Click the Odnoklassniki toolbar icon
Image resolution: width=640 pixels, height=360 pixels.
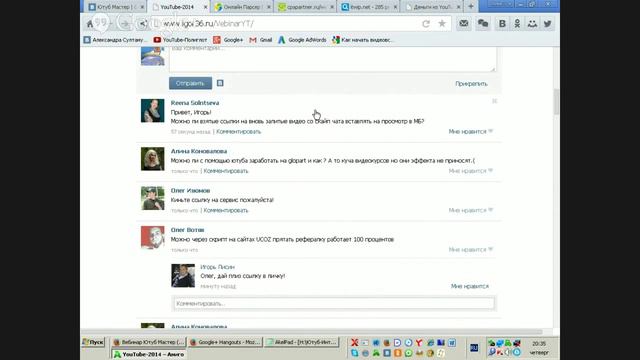pos(517,24)
